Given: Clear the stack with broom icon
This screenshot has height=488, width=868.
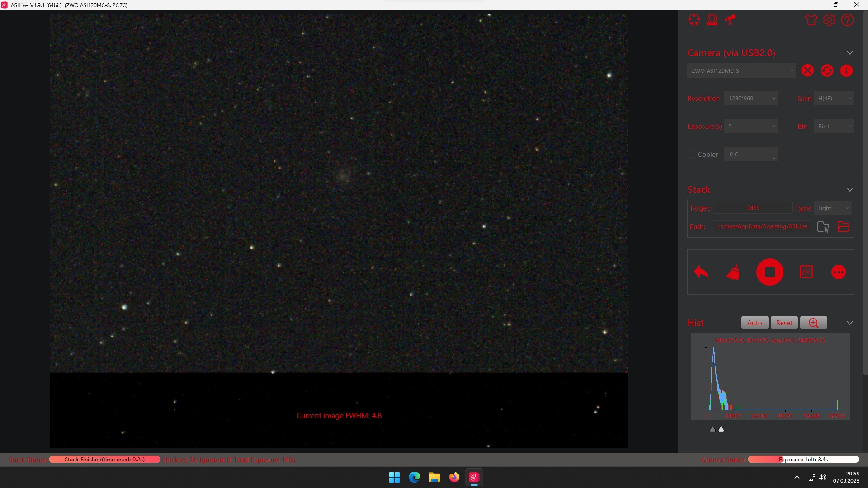Looking at the screenshot, I should [x=733, y=272].
